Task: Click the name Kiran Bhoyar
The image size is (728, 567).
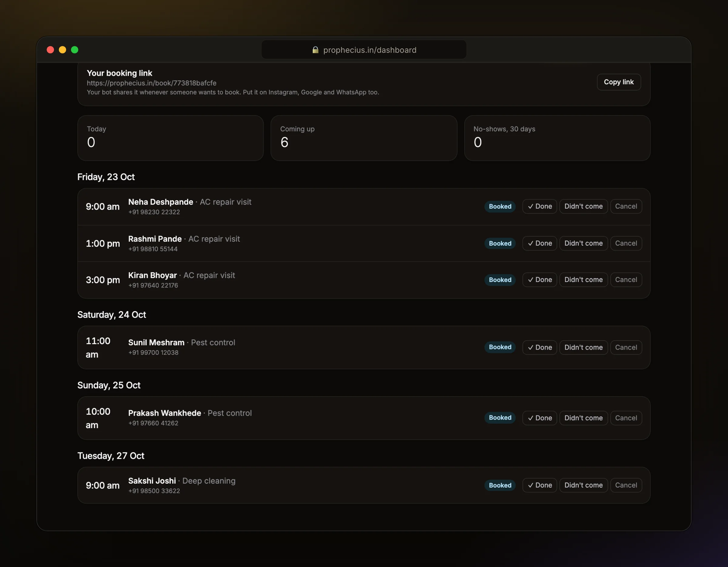Action: pyautogui.click(x=152, y=275)
